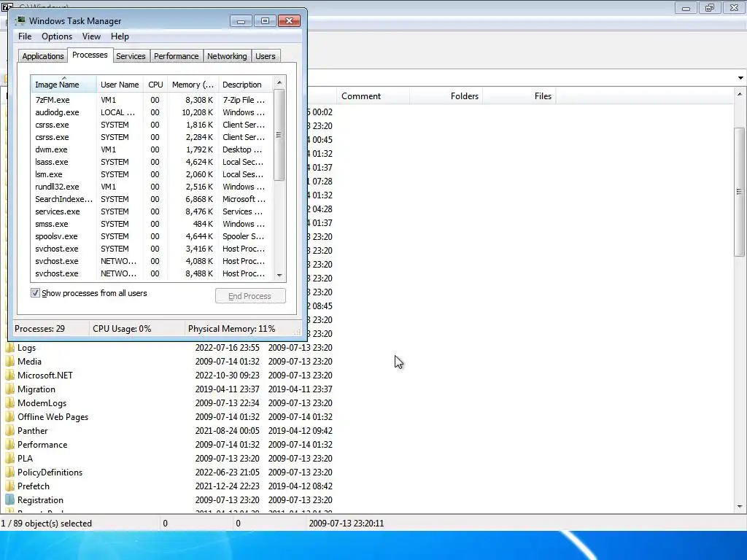This screenshot has height=560, width=747.
Task: Select the audiodg.exe process row
Action: (x=152, y=112)
